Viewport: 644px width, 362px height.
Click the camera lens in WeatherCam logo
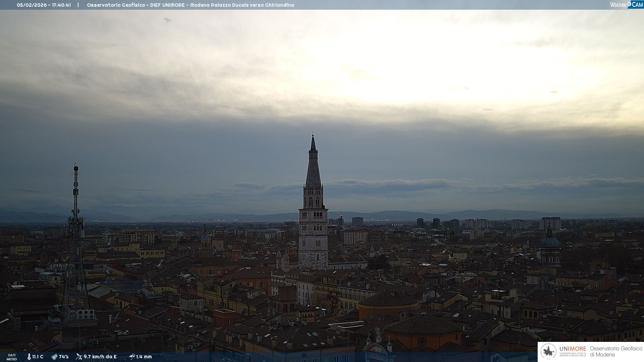629,3
